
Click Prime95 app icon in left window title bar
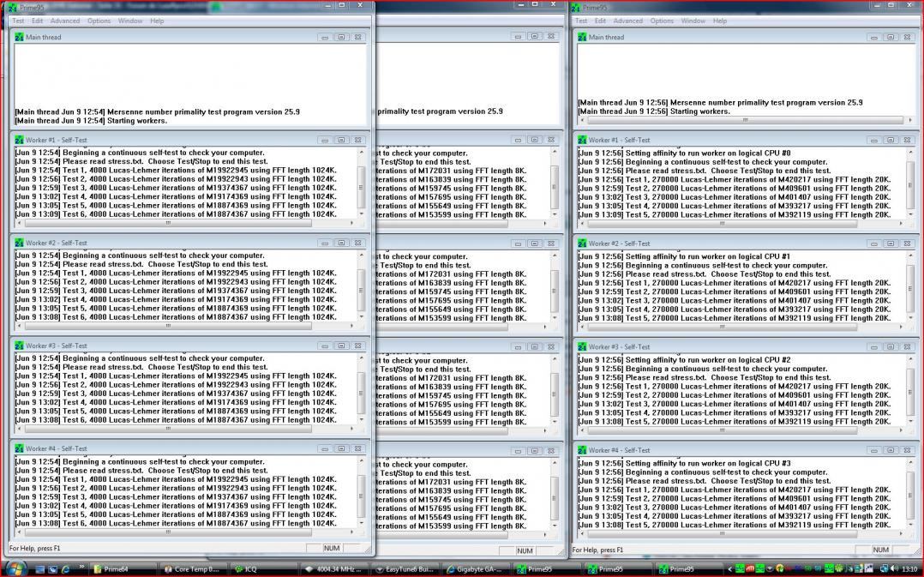(12, 7)
